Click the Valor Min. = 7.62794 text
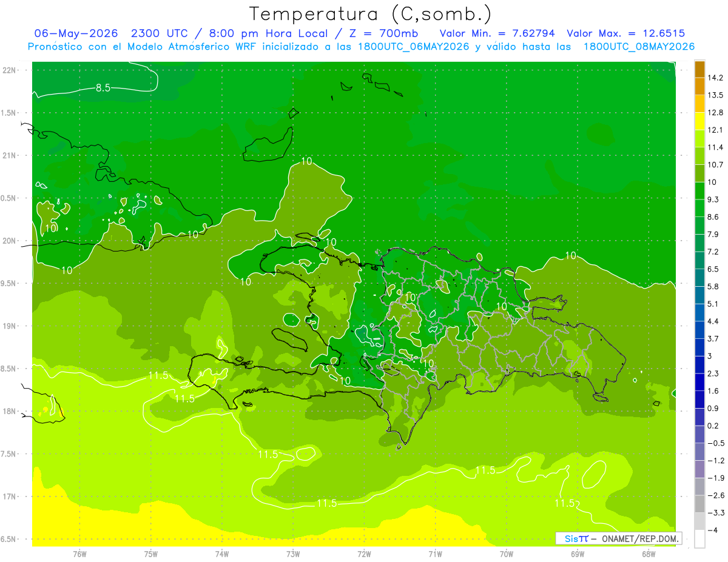Screen dimensions: 728x562 coord(498,33)
